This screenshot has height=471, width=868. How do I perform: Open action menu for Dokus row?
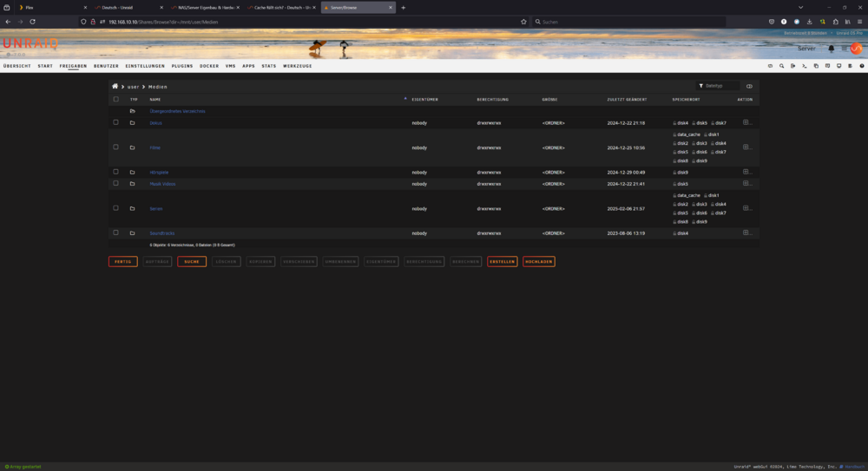[x=746, y=122]
